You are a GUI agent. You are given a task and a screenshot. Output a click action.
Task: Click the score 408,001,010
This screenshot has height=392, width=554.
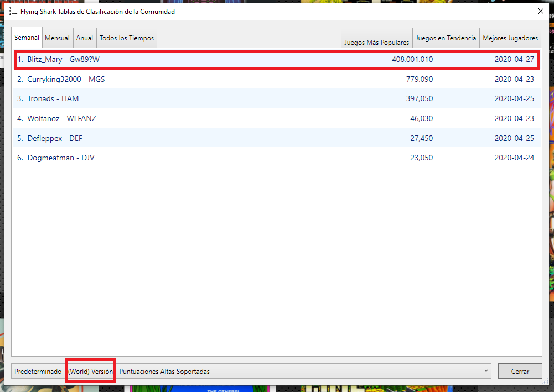[412, 59]
